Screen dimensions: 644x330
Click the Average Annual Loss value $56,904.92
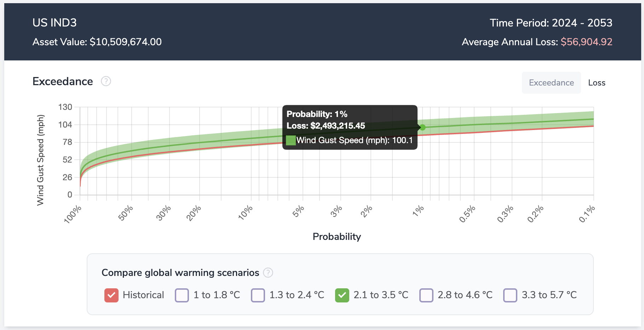586,42
